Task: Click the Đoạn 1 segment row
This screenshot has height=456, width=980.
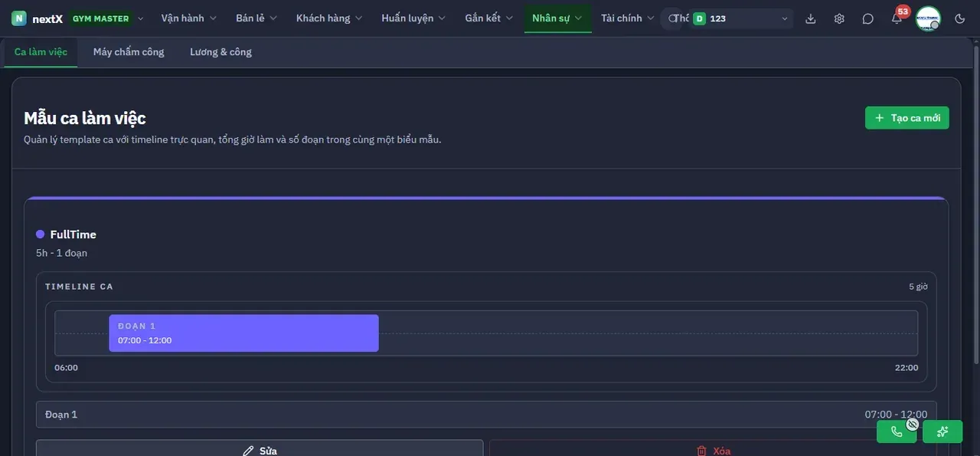Action: (x=486, y=415)
